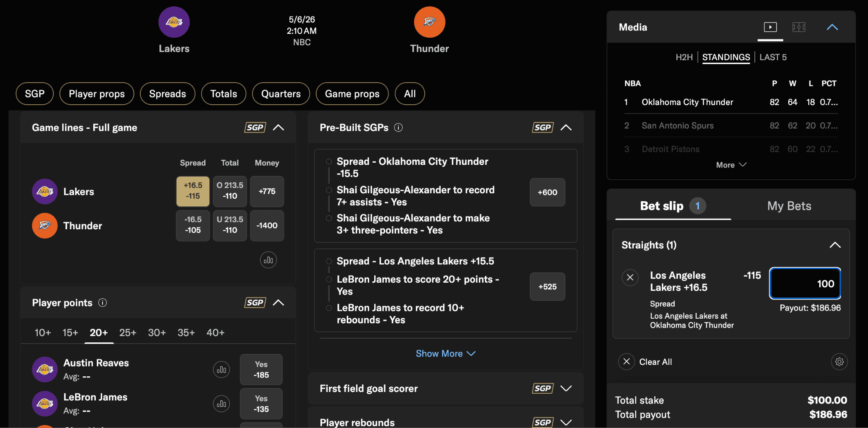This screenshot has height=428, width=868.
Task: Switch to H2H tab
Action: [684, 57]
